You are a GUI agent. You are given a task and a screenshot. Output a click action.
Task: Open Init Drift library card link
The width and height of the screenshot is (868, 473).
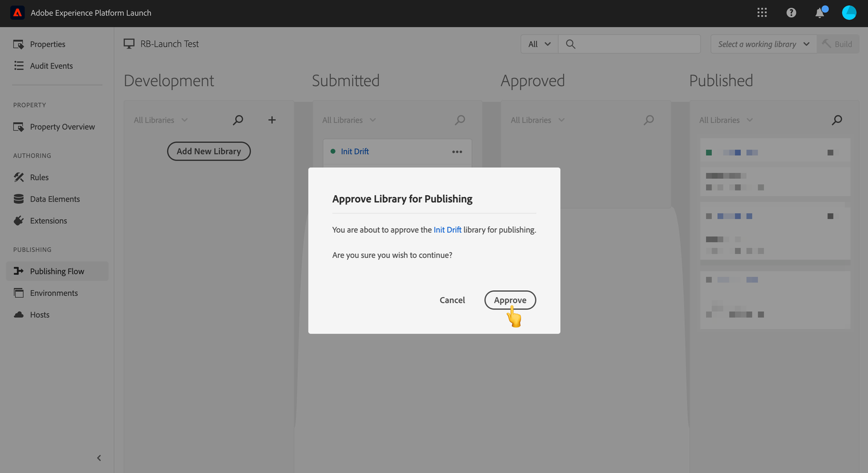[355, 151]
